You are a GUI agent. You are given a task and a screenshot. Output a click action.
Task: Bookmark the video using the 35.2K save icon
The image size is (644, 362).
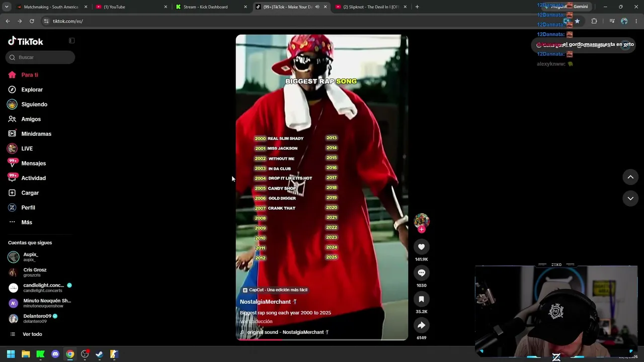click(x=422, y=299)
